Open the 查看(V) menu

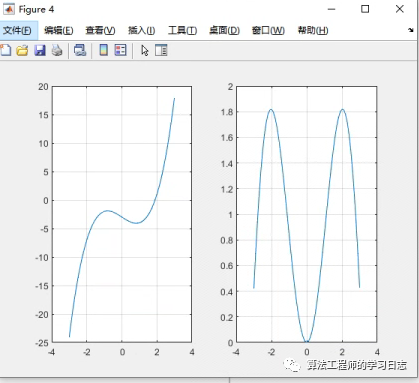click(x=100, y=30)
